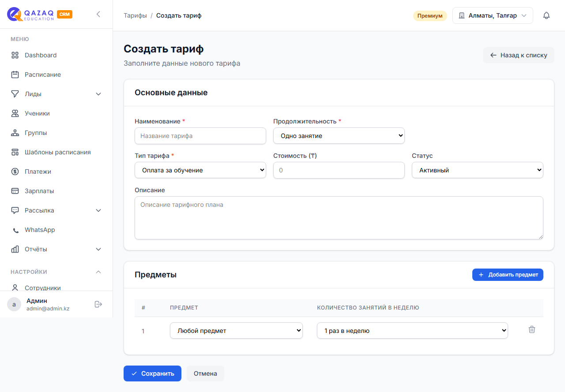The image size is (565, 392).
Task: Click the Добавить предмет button
Action: click(508, 275)
